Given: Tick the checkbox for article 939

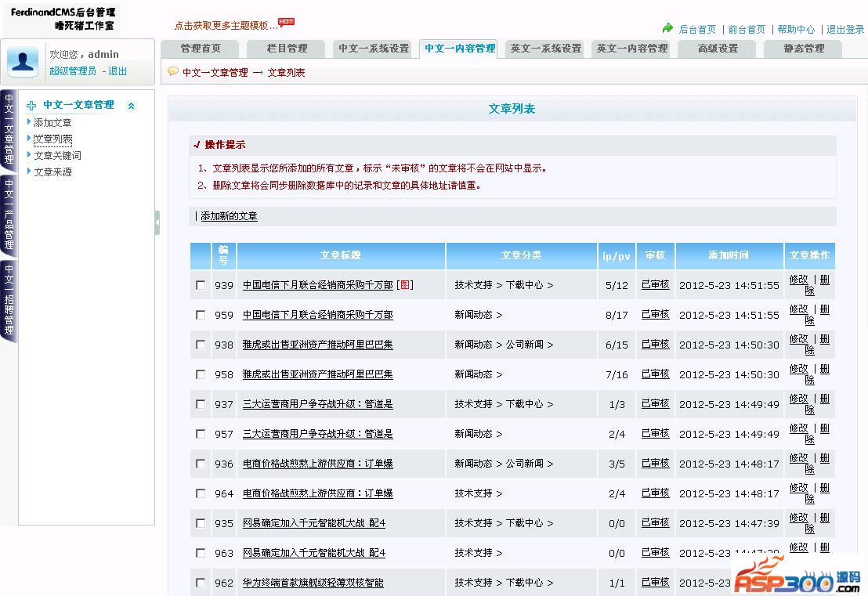Looking at the screenshot, I should (x=201, y=285).
